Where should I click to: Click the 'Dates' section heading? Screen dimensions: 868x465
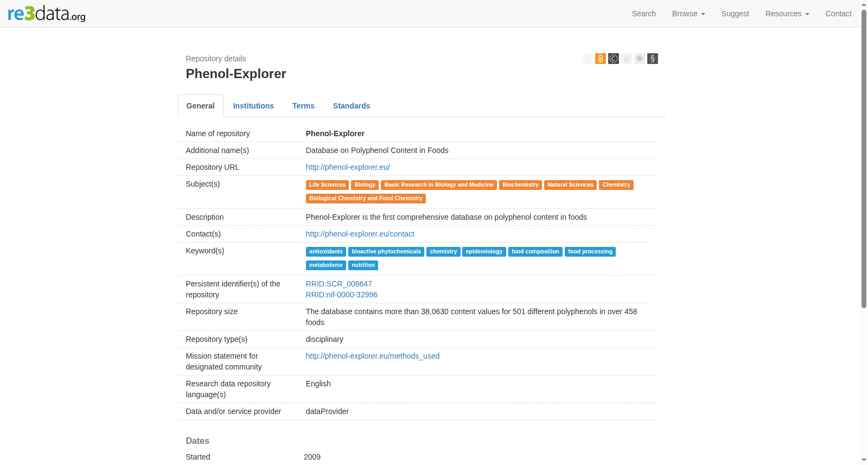coord(197,441)
